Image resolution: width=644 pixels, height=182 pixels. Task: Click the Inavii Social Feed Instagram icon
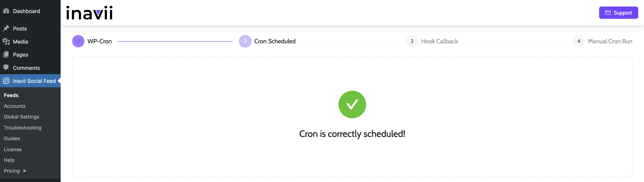(6, 81)
